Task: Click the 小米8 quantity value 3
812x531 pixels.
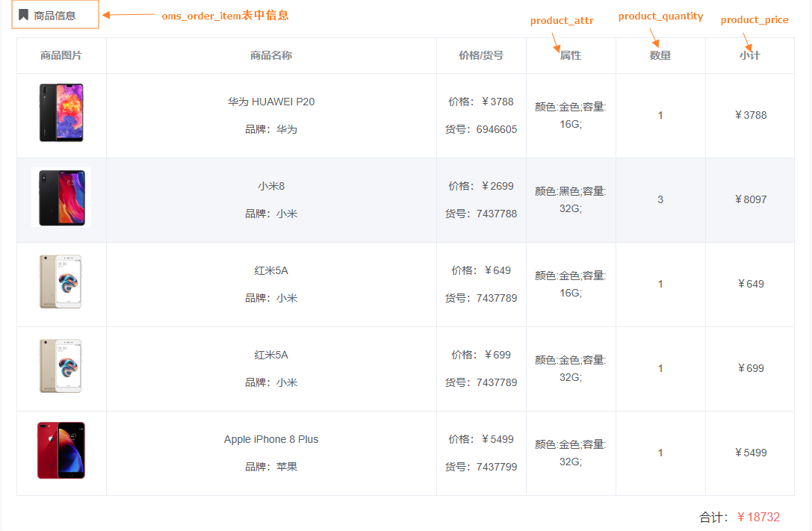Action: click(x=660, y=199)
